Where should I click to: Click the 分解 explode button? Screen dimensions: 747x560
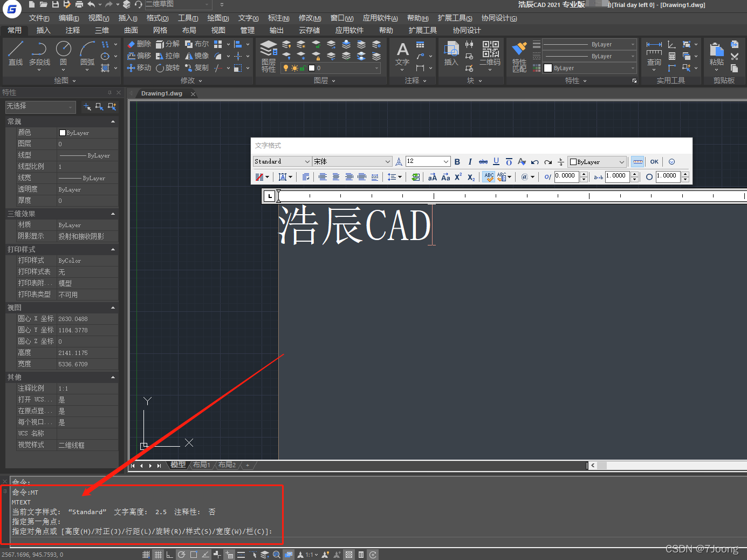pos(168,44)
